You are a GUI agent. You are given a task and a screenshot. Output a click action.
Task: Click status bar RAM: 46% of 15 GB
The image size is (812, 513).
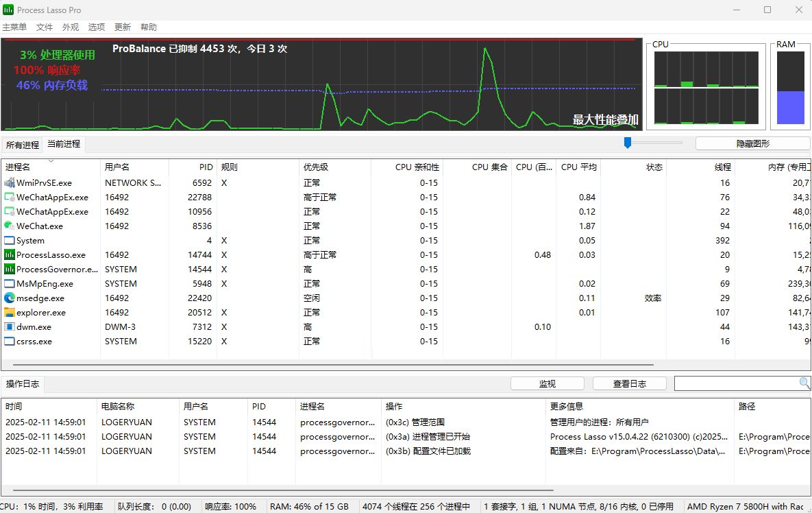click(x=309, y=506)
